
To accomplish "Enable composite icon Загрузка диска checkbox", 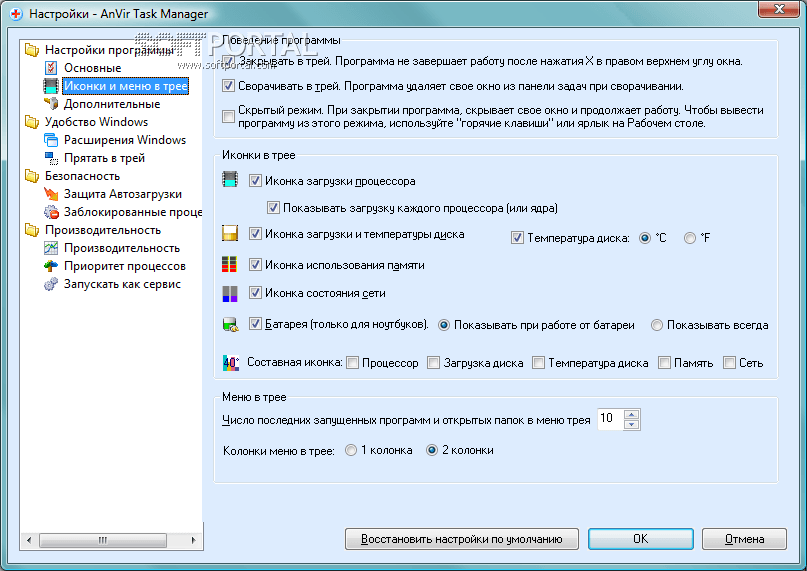I will pyautogui.click(x=434, y=363).
